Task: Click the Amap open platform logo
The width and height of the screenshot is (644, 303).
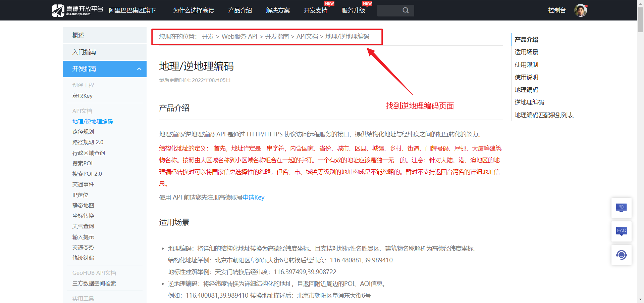Action: coord(77,10)
